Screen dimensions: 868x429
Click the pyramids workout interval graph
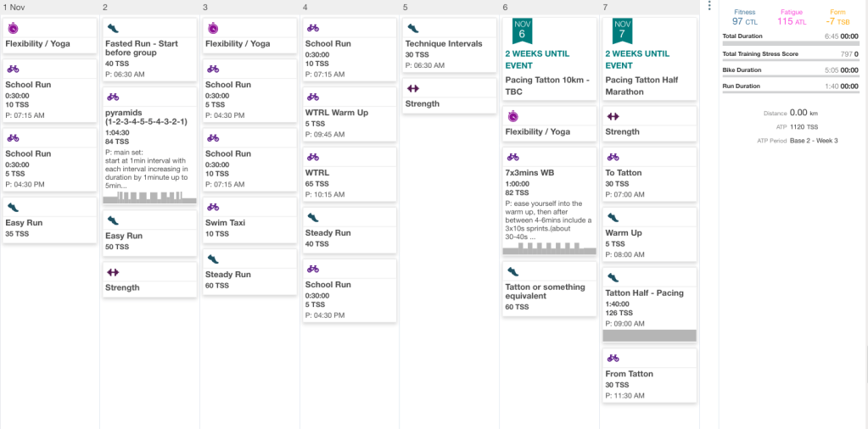pyautogui.click(x=149, y=198)
